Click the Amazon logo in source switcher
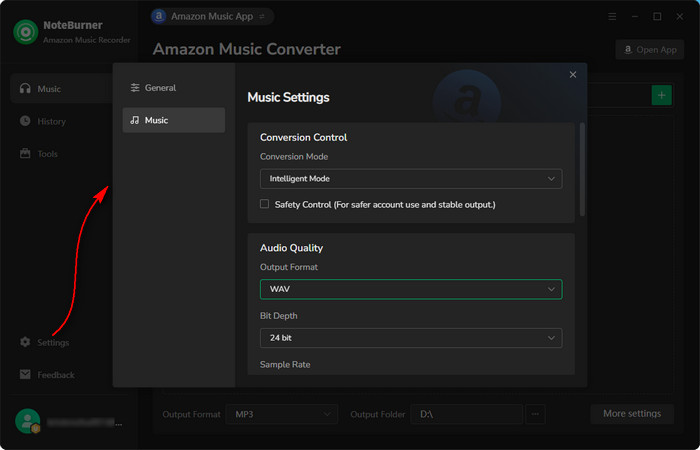This screenshot has height=450, width=700. [x=159, y=17]
